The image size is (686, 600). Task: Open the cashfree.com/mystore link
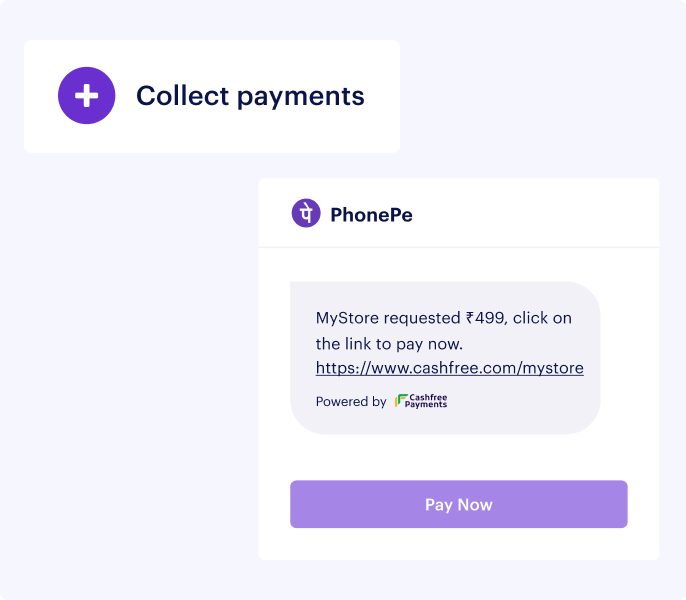point(449,368)
